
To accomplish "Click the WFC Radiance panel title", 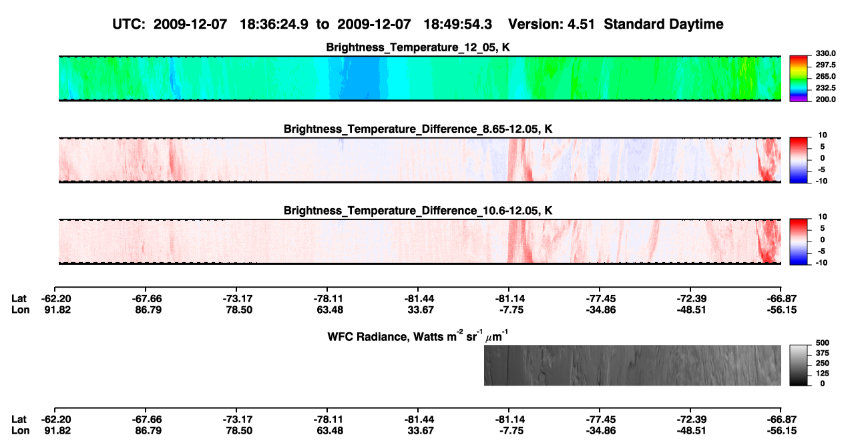I will [419, 336].
